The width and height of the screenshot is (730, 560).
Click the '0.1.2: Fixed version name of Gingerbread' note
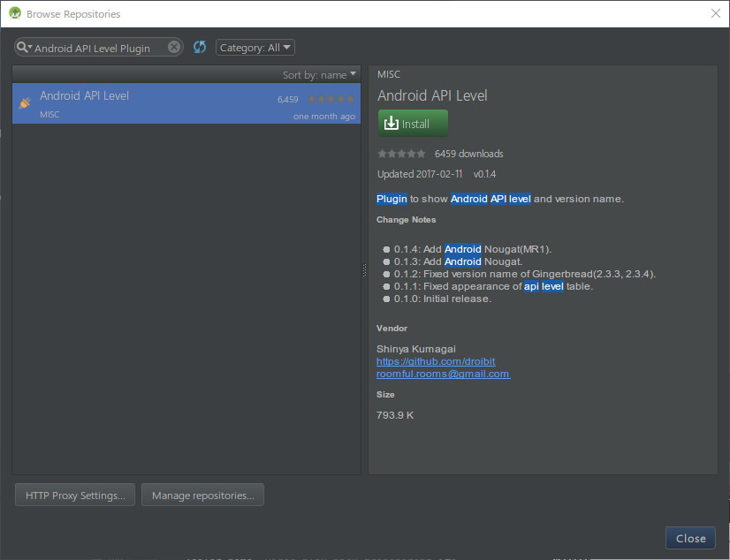(525, 274)
